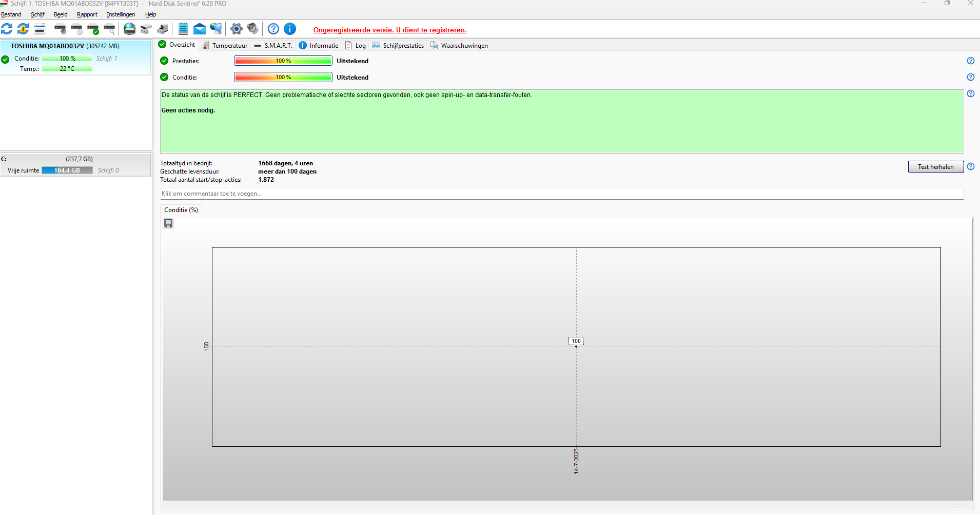This screenshot has height=515, width=980.
Task: Click the refresh icon with warning triangle
Action: point(23,29)
